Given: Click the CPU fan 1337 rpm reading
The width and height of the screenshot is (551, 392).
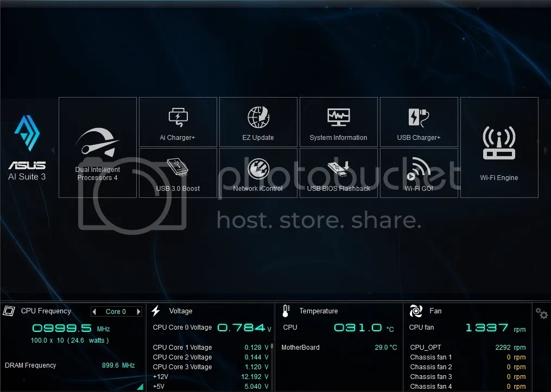Looking at the screenshot, I should point(496,328).
